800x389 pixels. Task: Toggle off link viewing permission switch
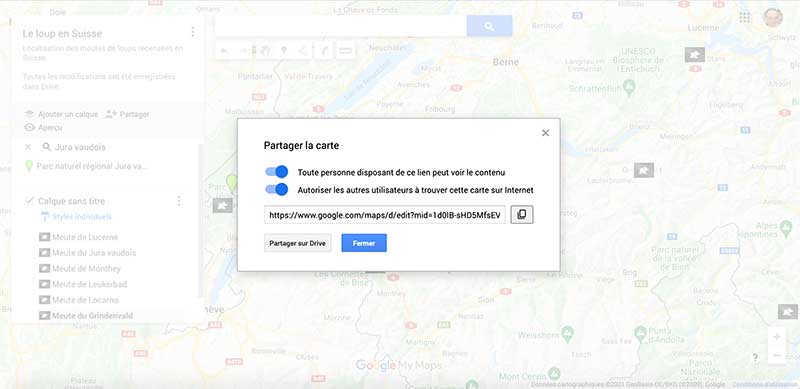coord(277,172)
